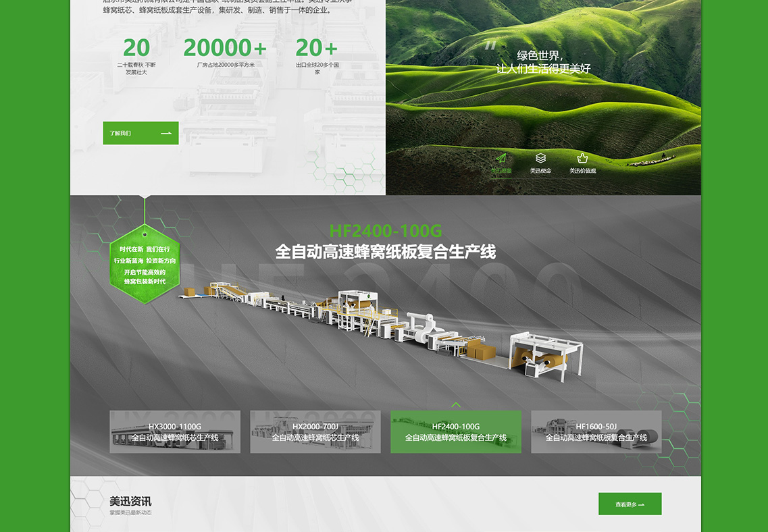Select the stacked layers icon above 美迅使命

coord(540,158)
